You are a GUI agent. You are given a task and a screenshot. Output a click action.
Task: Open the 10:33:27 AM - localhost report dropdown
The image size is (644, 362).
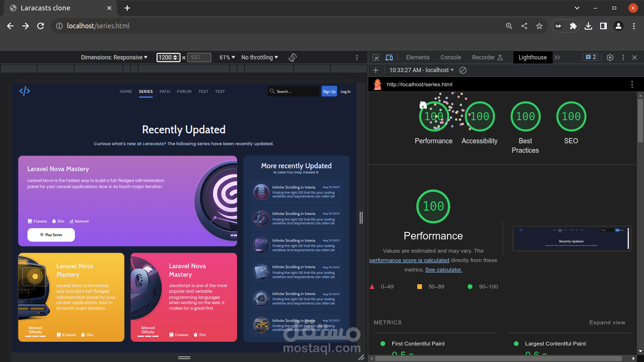coord(422,70)
